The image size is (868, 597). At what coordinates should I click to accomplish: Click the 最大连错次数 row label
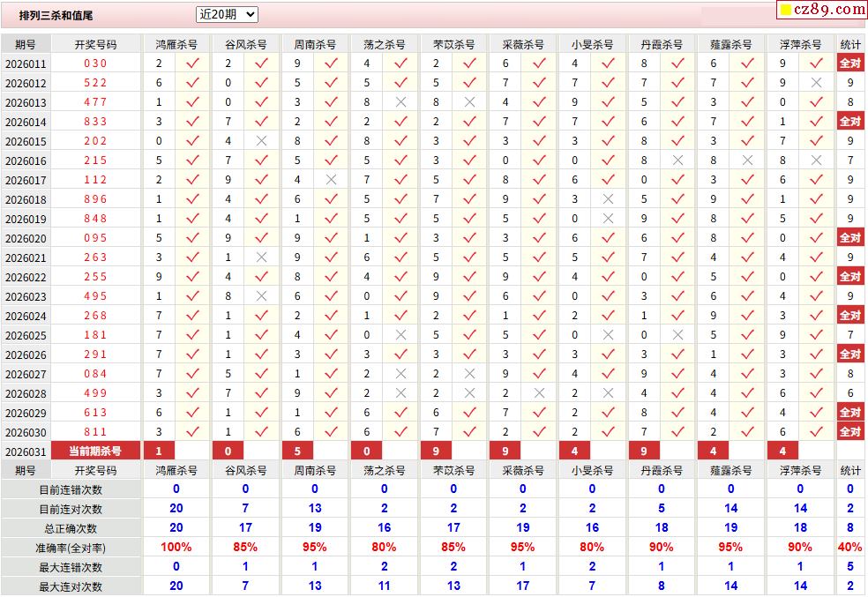point(71,568)
